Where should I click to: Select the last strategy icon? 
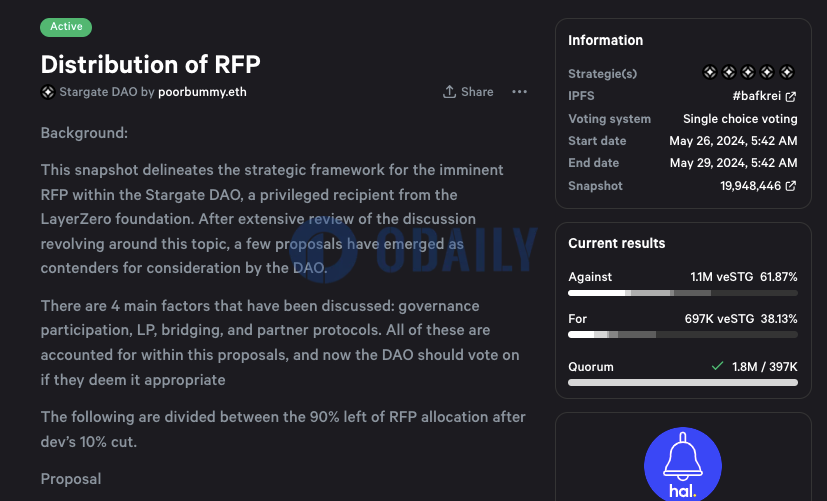point(787,72)
